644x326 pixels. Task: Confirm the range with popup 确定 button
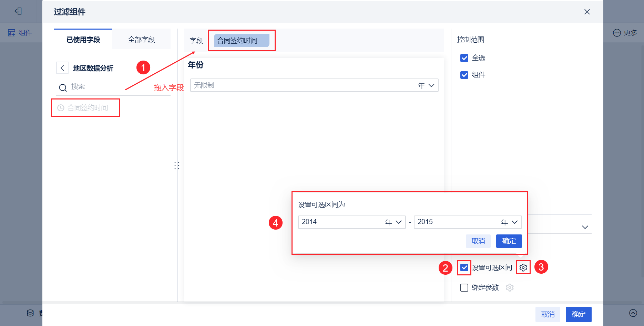click(x=509, y=241)
